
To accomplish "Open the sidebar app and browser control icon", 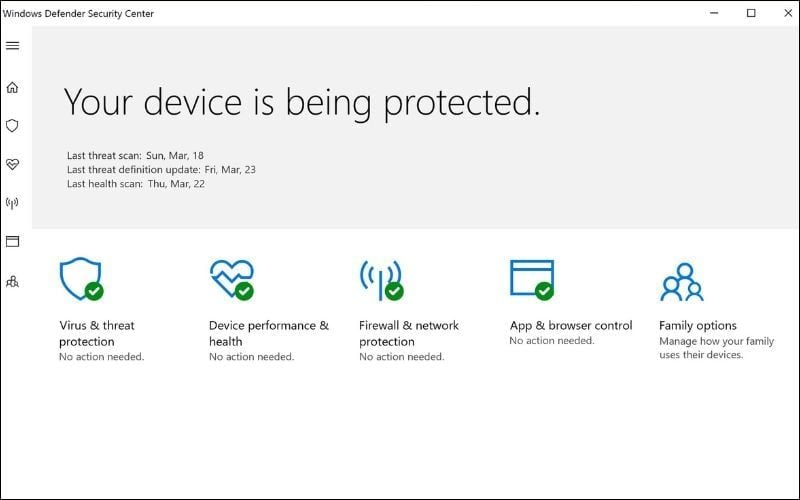I will coord(13,241).
